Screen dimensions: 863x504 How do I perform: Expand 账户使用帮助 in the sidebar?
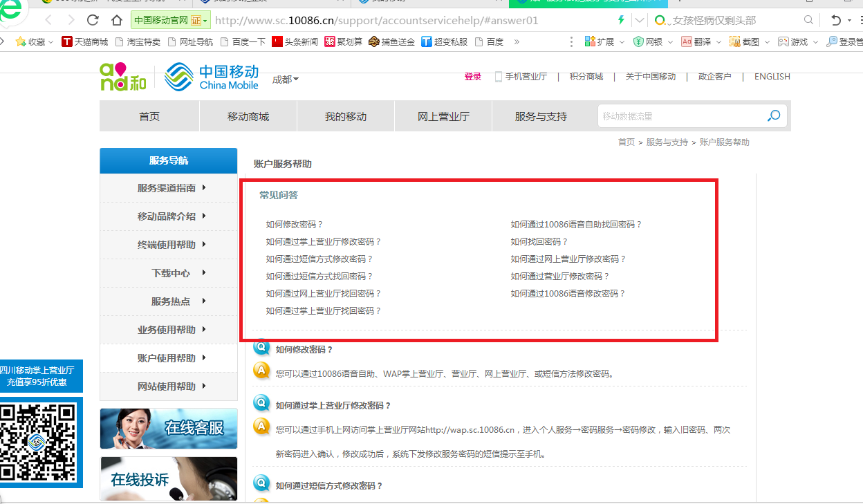point(169,358)
